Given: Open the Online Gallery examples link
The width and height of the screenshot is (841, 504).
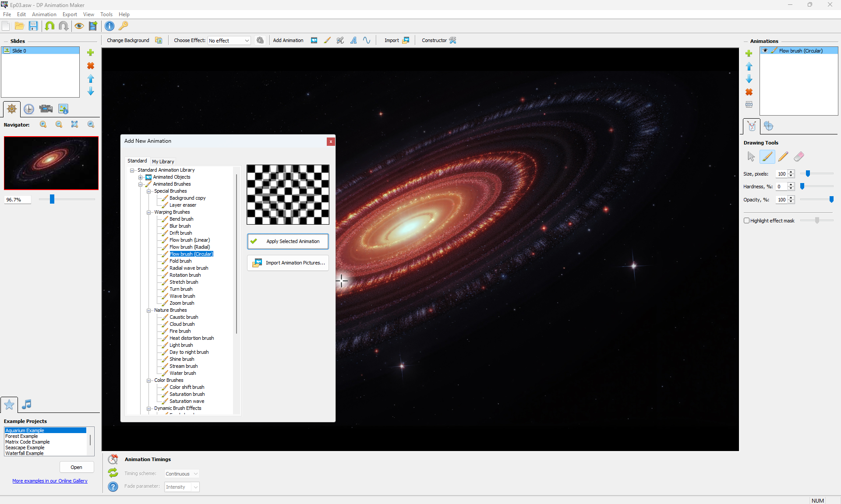Looking at the screenshot, I should coord(50,481).
